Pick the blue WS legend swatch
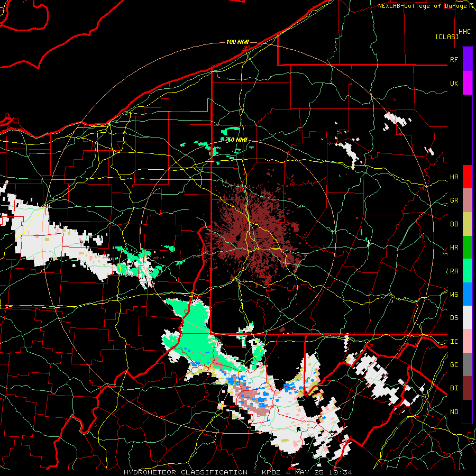 pyautogui.click(x=467, y=294)
